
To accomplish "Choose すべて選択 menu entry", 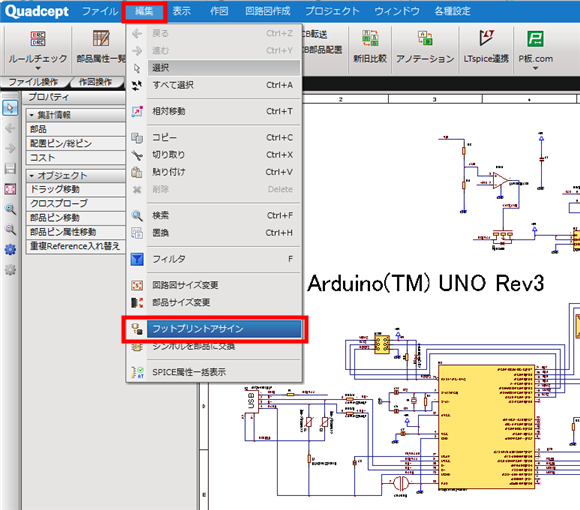I will [x=224, y=85].
